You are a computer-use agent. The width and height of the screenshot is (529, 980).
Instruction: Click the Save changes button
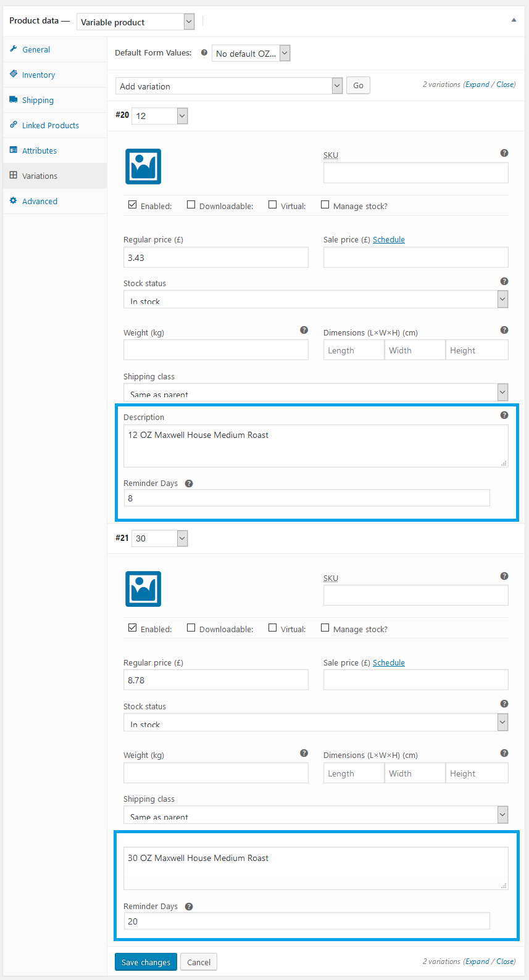coord(146,962)
